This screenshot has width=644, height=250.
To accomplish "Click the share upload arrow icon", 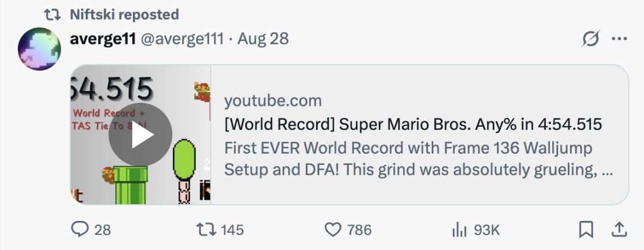I will point(619,229).
